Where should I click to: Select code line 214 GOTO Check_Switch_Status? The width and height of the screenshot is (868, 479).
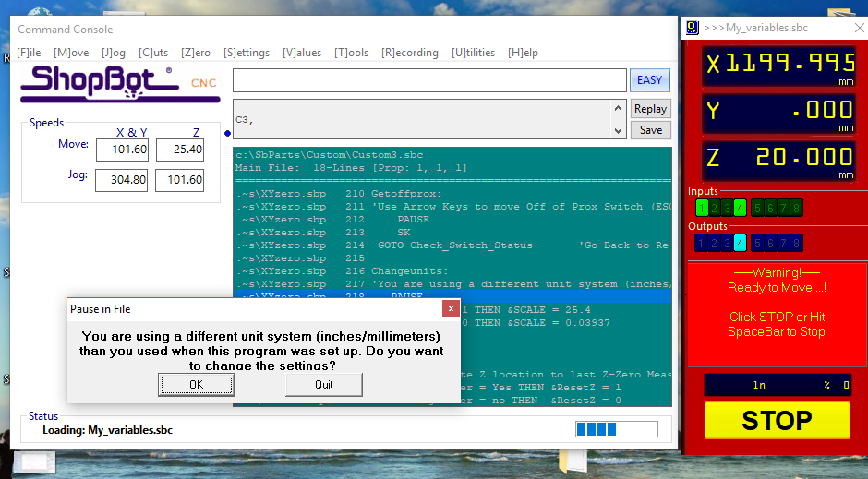pyautogui.click(x=452, y=245)
